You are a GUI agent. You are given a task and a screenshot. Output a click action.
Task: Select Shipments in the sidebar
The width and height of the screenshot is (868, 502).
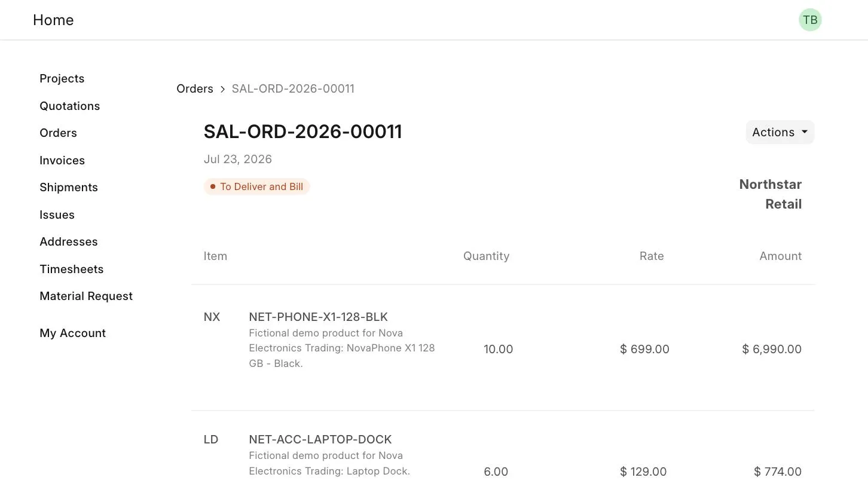pos(69,188)
